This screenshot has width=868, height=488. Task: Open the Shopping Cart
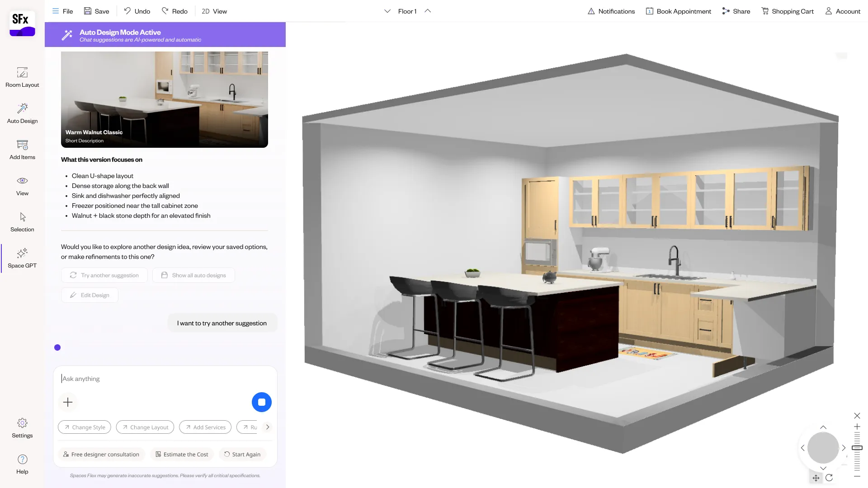[787, 11]
